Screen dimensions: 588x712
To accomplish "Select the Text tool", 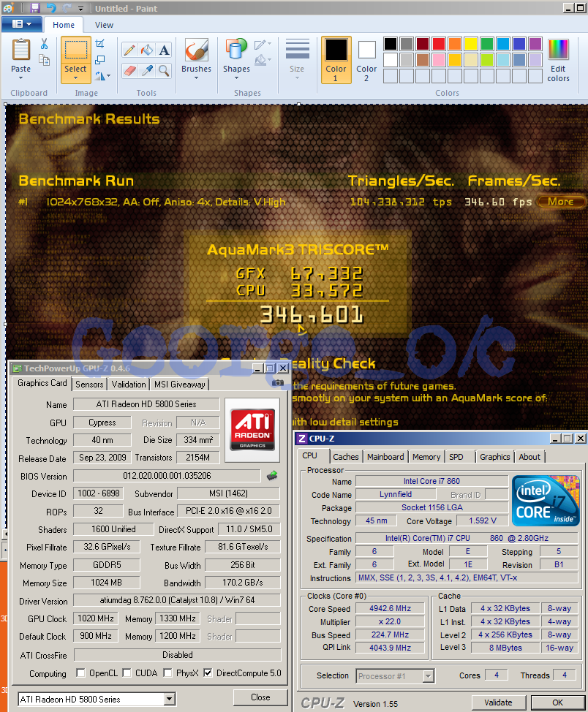I will (164, 50).
